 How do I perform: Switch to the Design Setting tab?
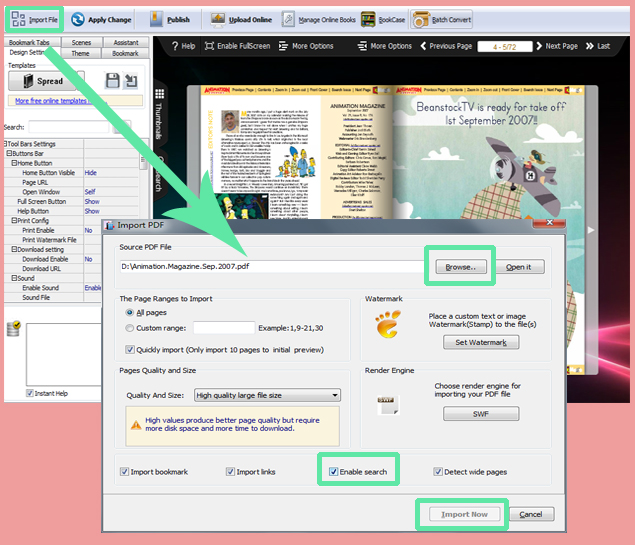tap(28, 53)
